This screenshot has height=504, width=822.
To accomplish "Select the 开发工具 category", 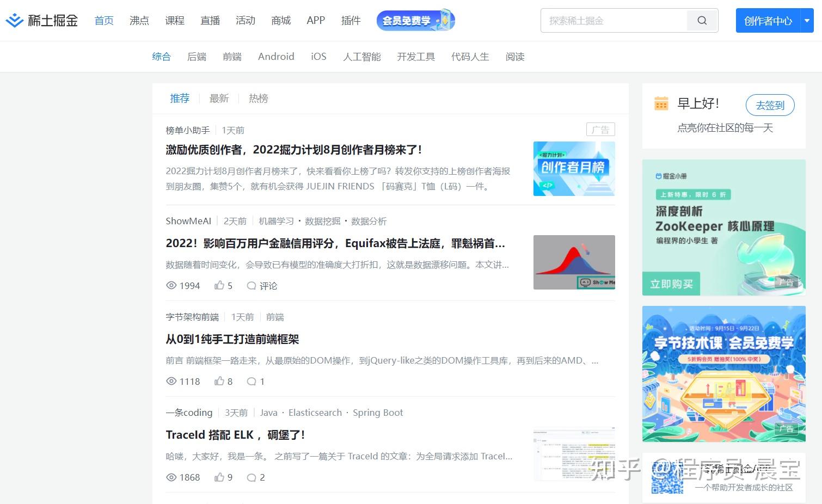I will (416, 57).
